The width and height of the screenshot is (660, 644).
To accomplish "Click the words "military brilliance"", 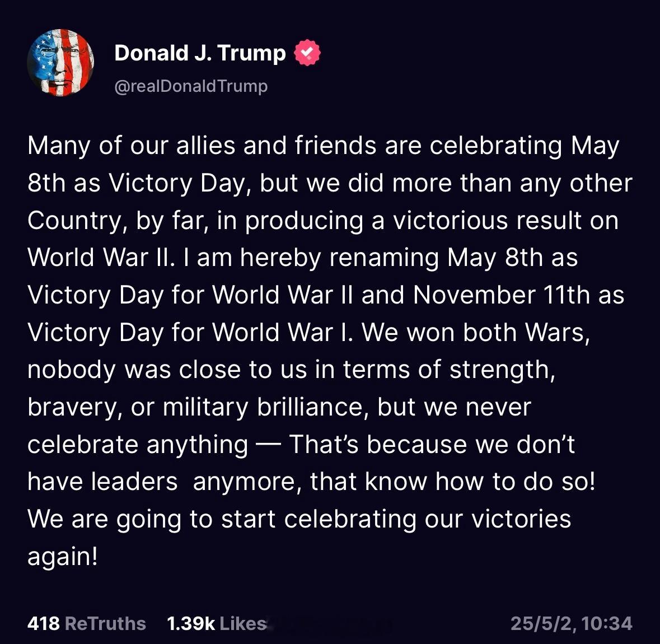I will [x=263, y=407].
